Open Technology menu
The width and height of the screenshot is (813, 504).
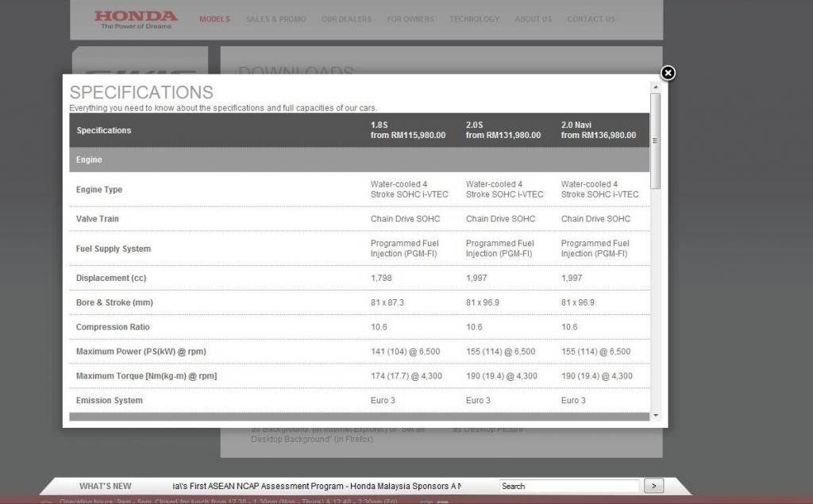475,19
